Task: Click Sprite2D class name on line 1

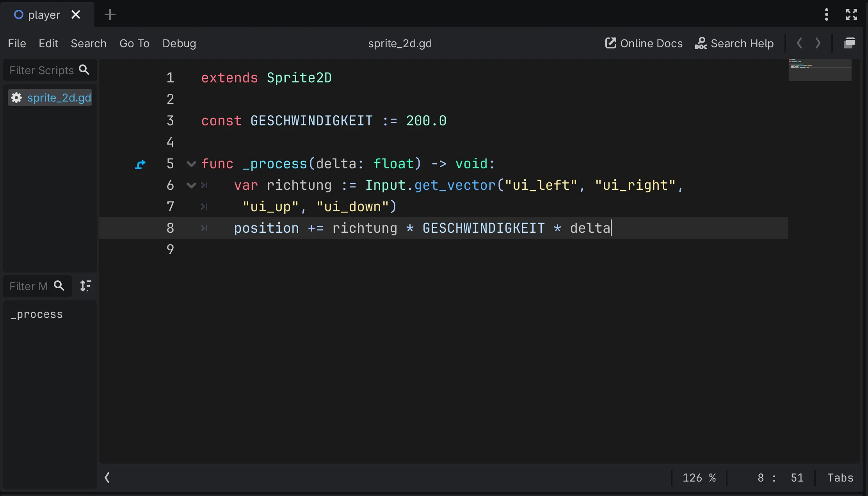Action: (299, 78)
